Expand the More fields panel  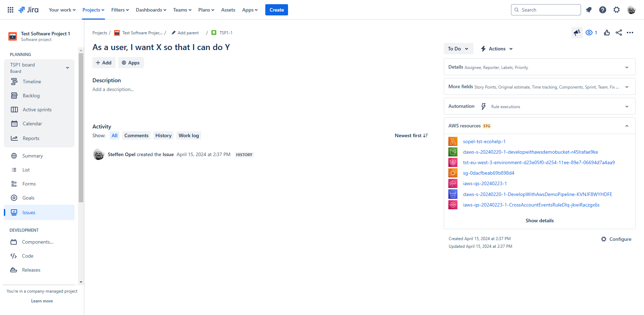point(540,86)
